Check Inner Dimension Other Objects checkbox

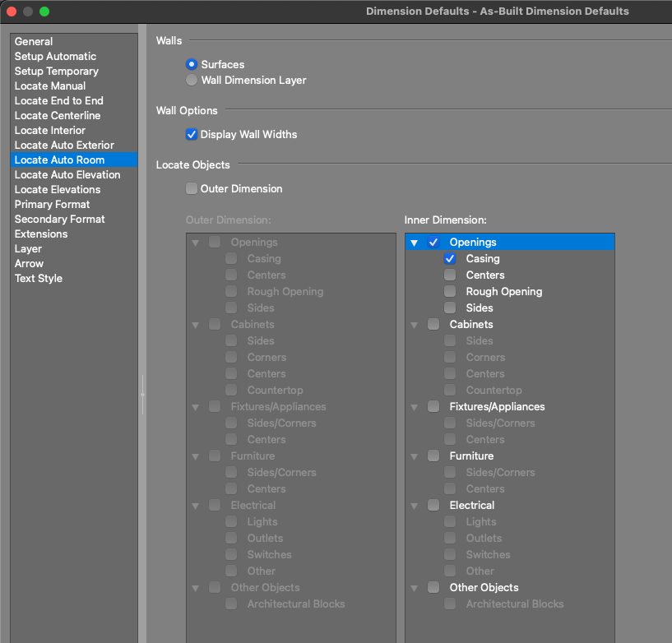(x=433, y=587)
